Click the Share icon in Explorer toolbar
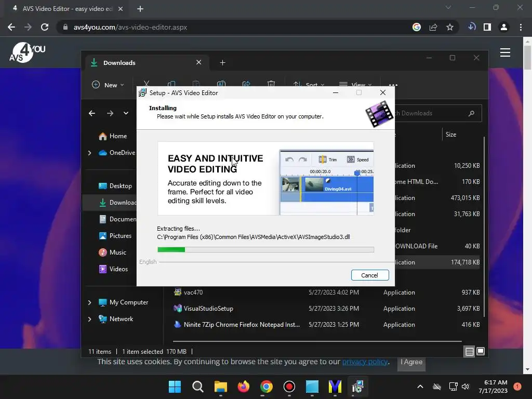 click(246, 84)
